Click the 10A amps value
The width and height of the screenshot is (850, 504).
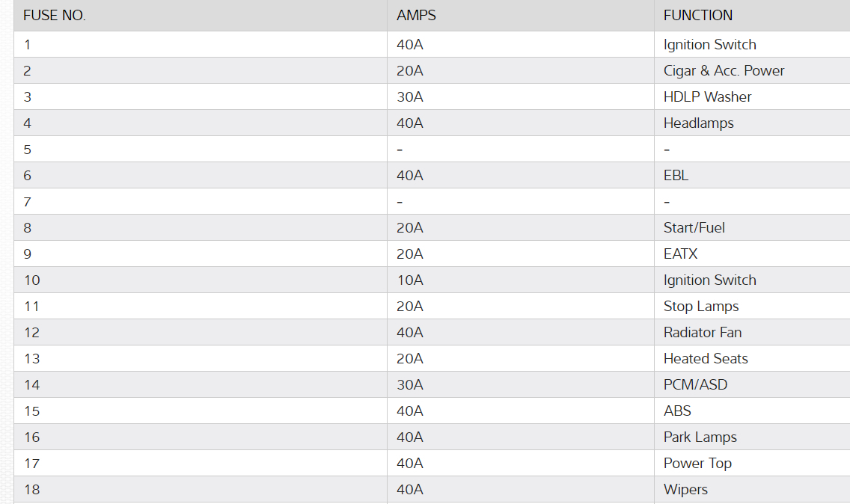(x=409, y=280)
